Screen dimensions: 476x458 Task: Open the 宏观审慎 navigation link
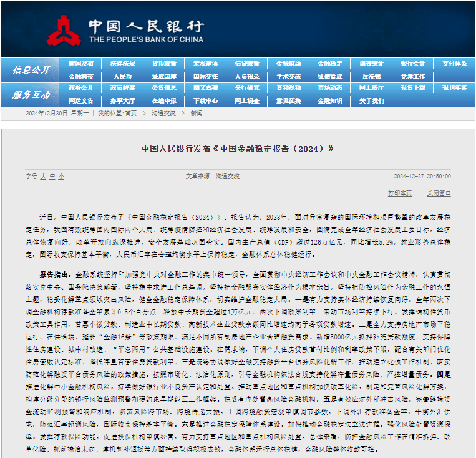205,64
